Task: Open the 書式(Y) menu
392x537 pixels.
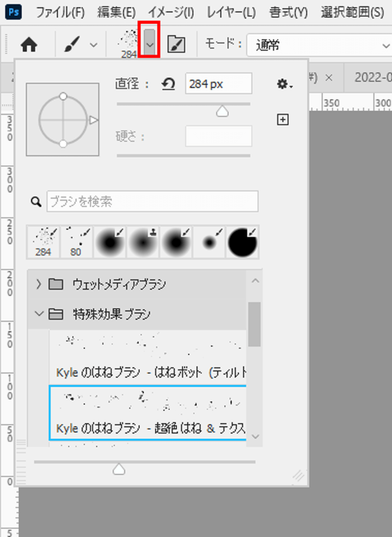Action: [x=288, y=12]
